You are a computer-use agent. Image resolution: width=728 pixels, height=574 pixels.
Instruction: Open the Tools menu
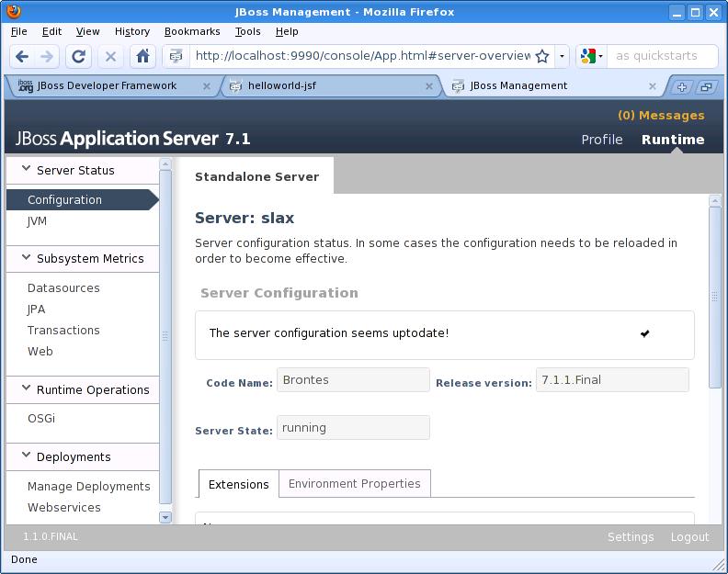tap(247, 31)
